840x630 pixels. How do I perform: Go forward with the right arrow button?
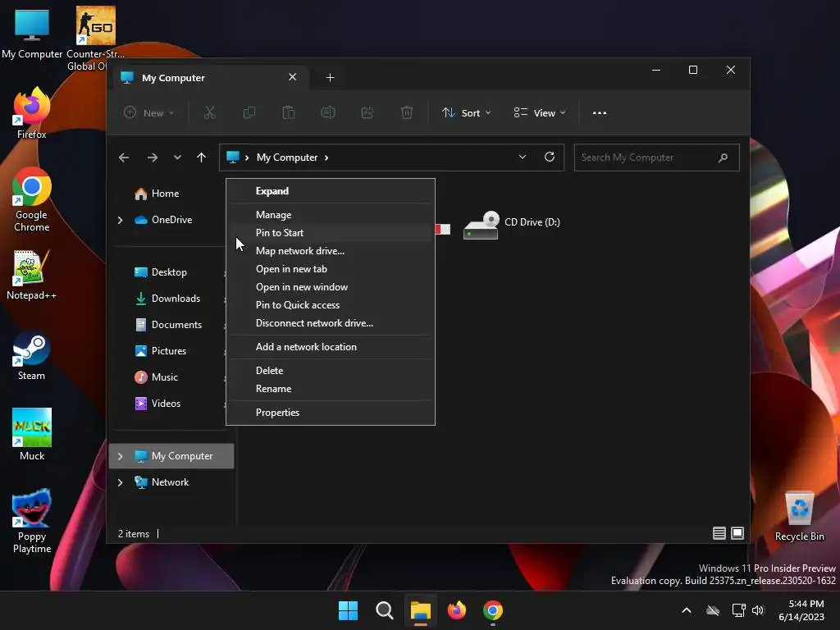point(152,157)
